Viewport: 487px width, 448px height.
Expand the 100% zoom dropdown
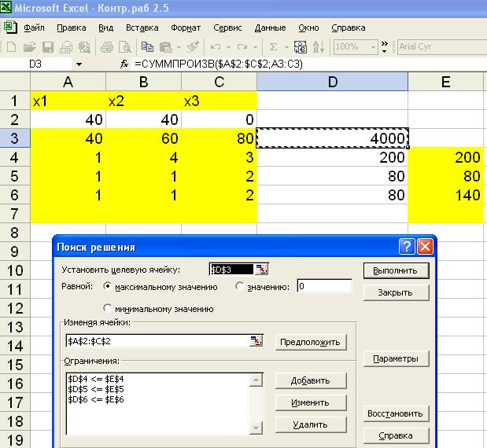click(x=373, y=46)
